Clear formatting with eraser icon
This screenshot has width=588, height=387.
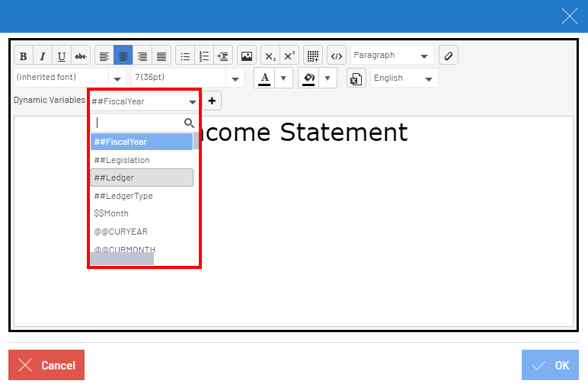coord(449,56)
